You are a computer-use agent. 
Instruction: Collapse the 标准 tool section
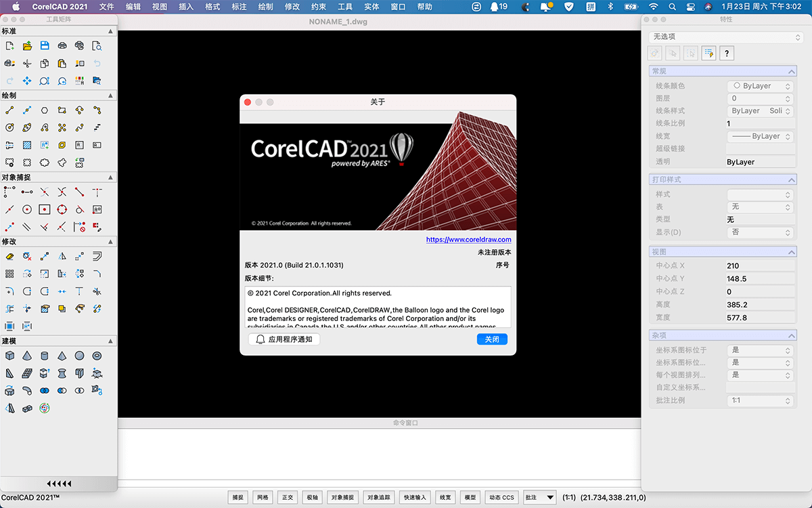pos(111,31)
